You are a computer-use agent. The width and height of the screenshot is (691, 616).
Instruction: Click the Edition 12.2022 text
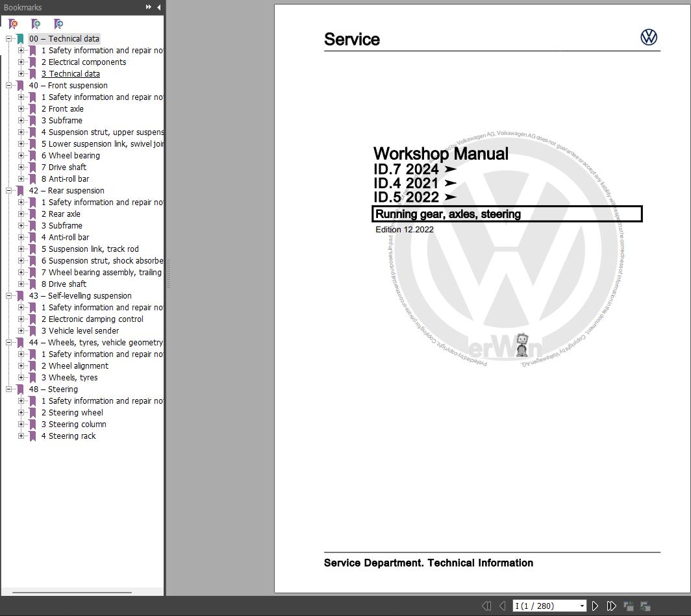coord(404,229)
